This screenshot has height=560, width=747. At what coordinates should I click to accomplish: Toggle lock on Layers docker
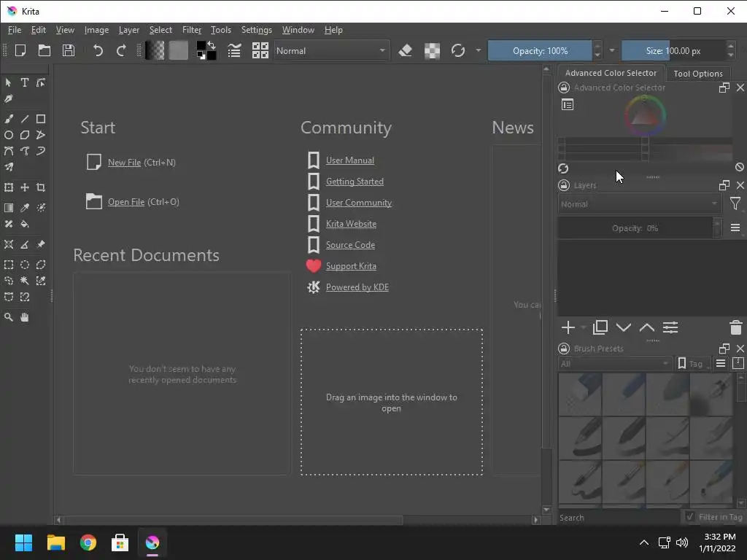click(x=564, y=185)
